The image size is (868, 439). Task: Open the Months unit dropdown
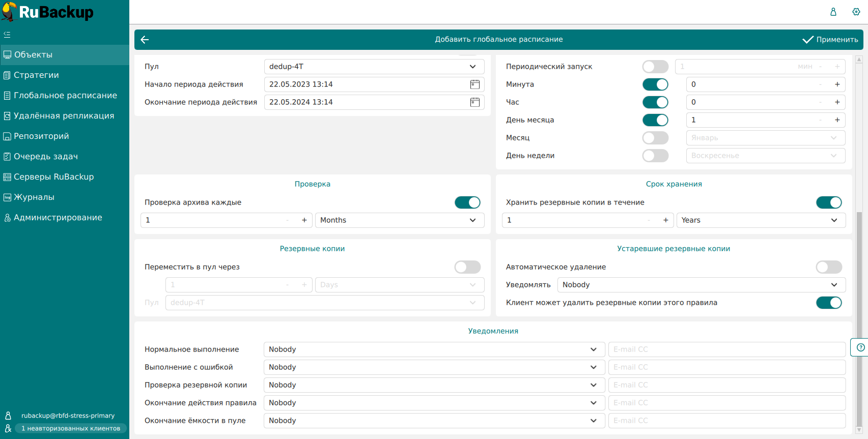point(399,220)
